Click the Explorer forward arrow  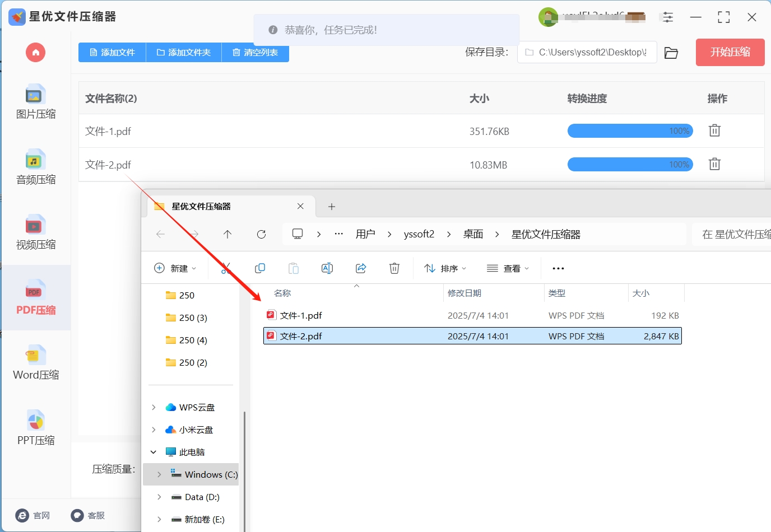click(194, 234)
